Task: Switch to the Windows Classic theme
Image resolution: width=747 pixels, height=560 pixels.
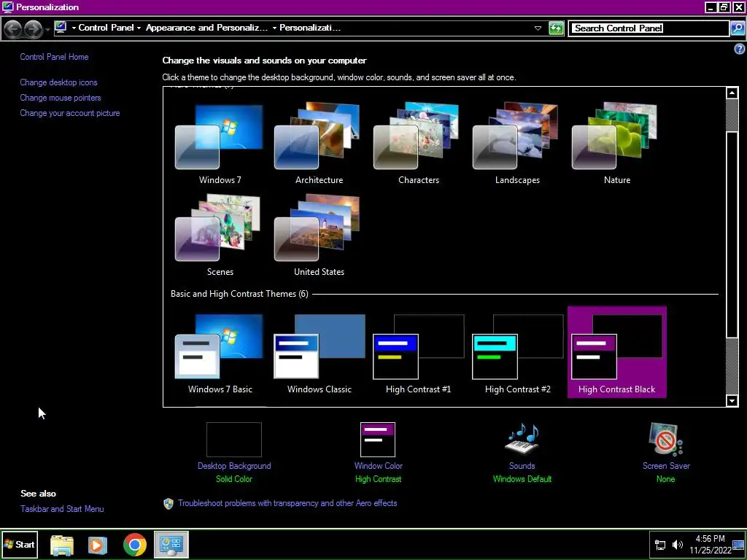Action: pos(319,353)
